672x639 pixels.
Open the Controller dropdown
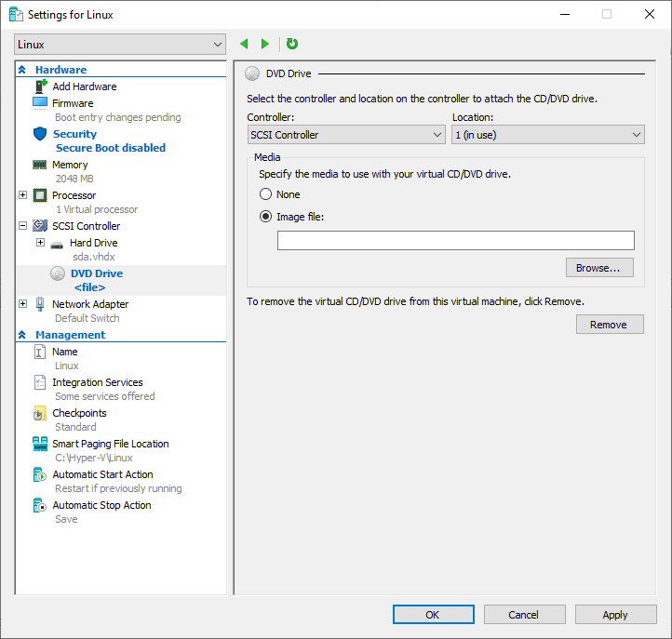tap(346, 135)
